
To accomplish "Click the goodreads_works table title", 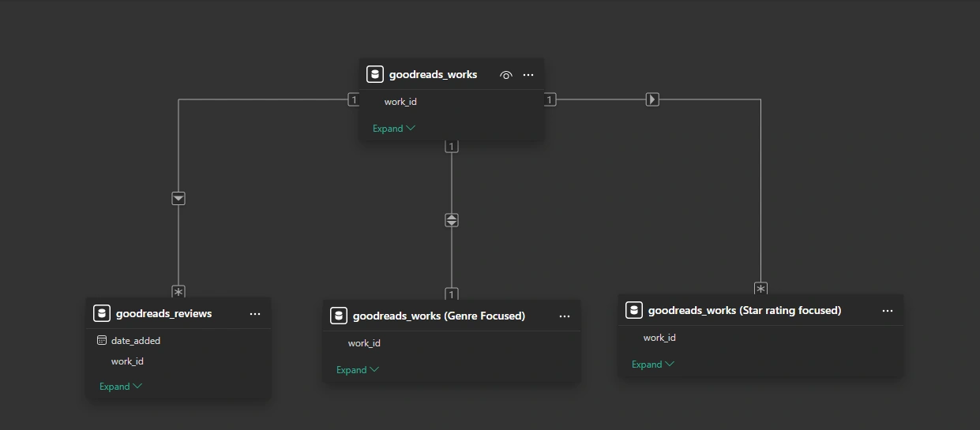I will [x=433, y=75].
